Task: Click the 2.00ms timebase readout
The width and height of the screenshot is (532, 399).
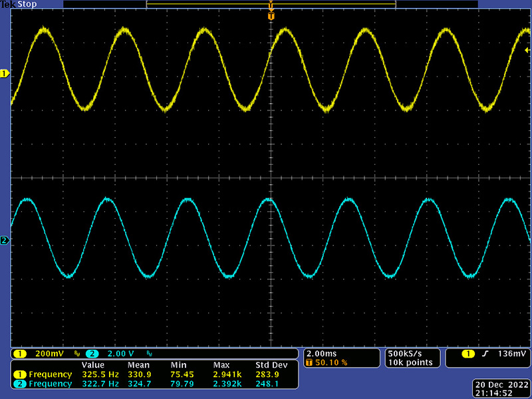Action: 321,353
